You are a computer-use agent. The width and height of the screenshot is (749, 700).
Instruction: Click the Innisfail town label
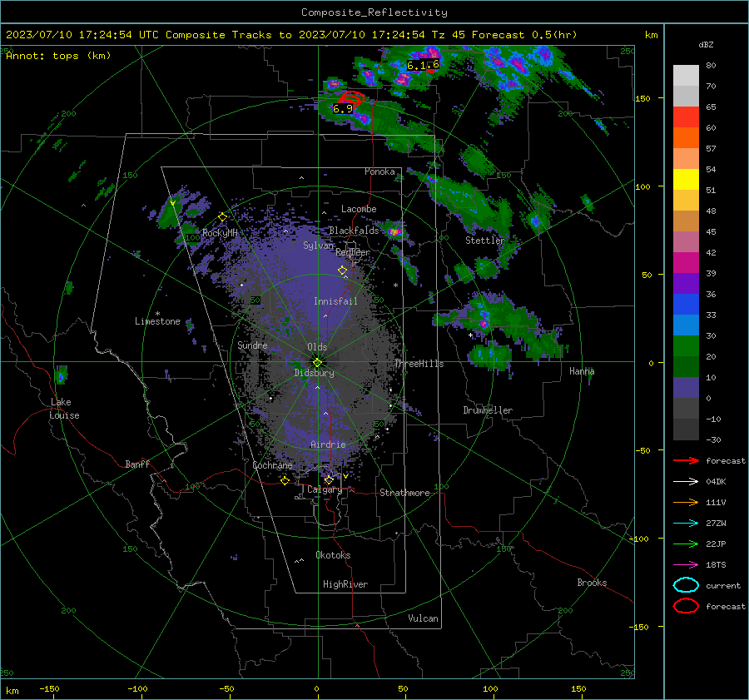[x=335, y=301]
